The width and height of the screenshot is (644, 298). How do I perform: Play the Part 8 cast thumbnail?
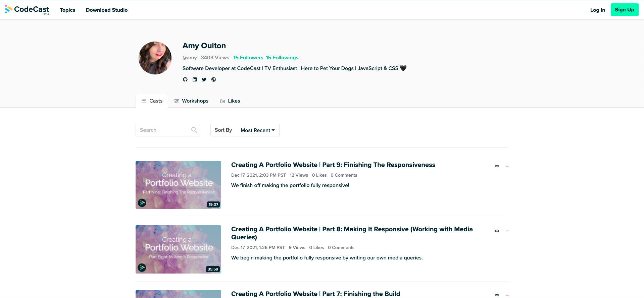point(178,249)
